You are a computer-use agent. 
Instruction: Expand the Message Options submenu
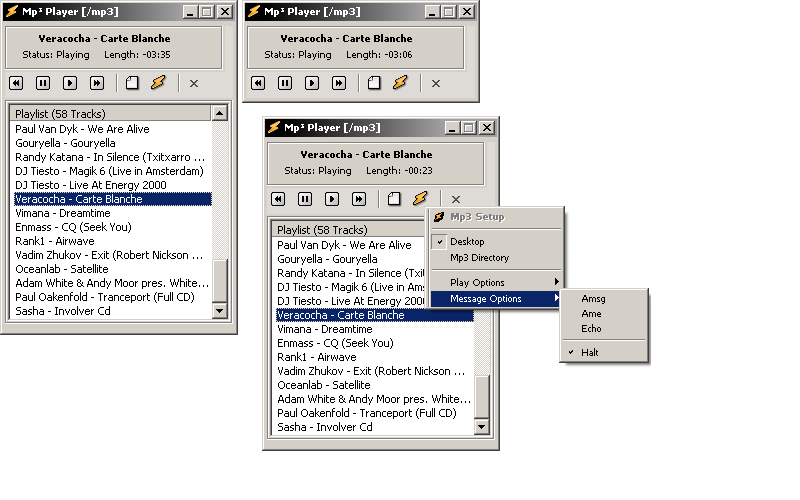(x=495, y=298)
